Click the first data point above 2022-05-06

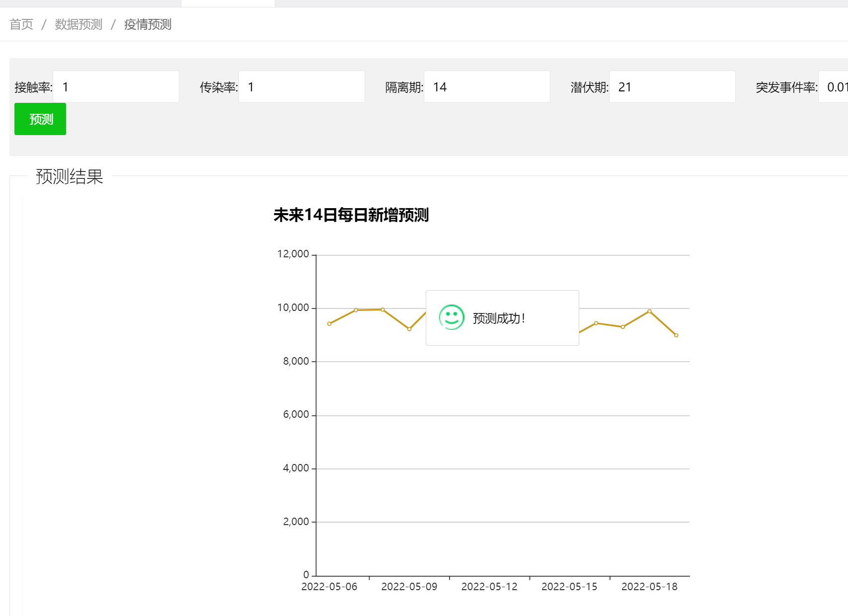click(x=329, y=324)
